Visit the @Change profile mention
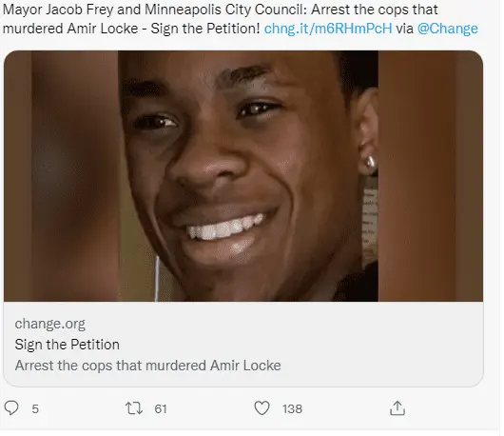The width and height of the screenshot is (504, 436). (x=448, y=29)
